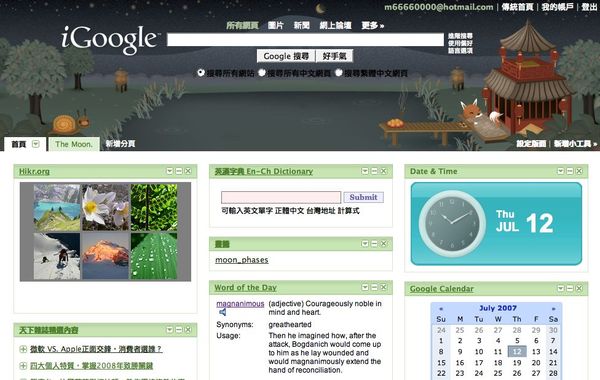Viewport: 600px width, 380px height.
Task: Close the gadget containing moon_phases link
Action: pos(383,243)
